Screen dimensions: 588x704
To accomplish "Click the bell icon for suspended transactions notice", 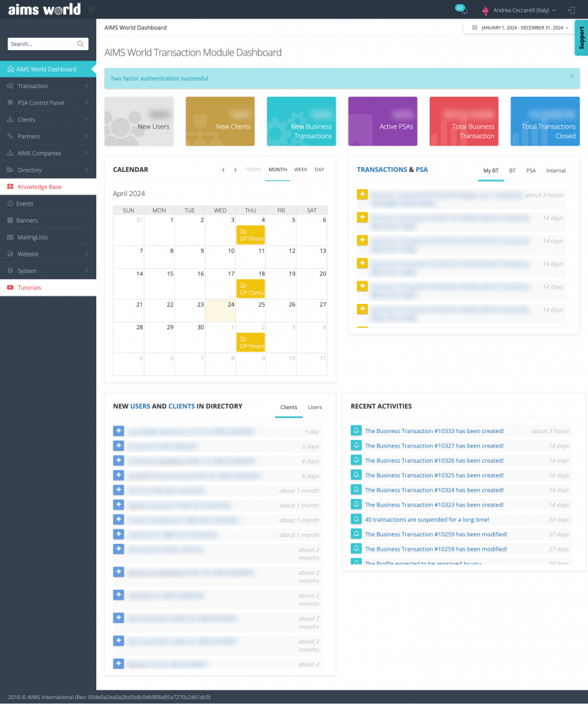I will 356,519.
